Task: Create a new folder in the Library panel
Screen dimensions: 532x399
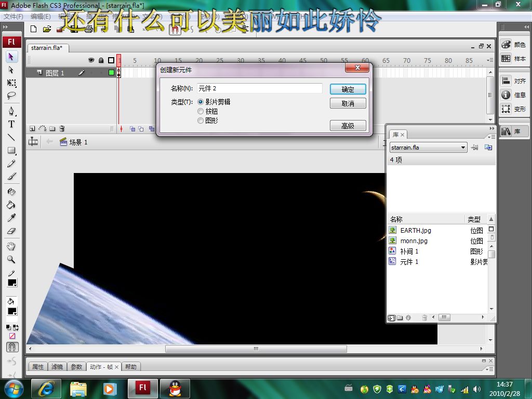Action: click(x=400, y=318)
